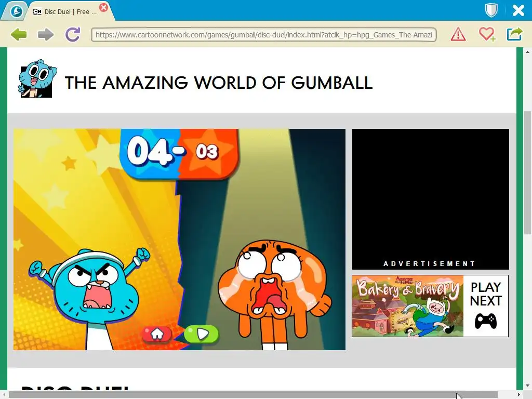The image size is (532, 399).
Task: Click the horizontal scrollbar thumb
Action: pos(253,395)
